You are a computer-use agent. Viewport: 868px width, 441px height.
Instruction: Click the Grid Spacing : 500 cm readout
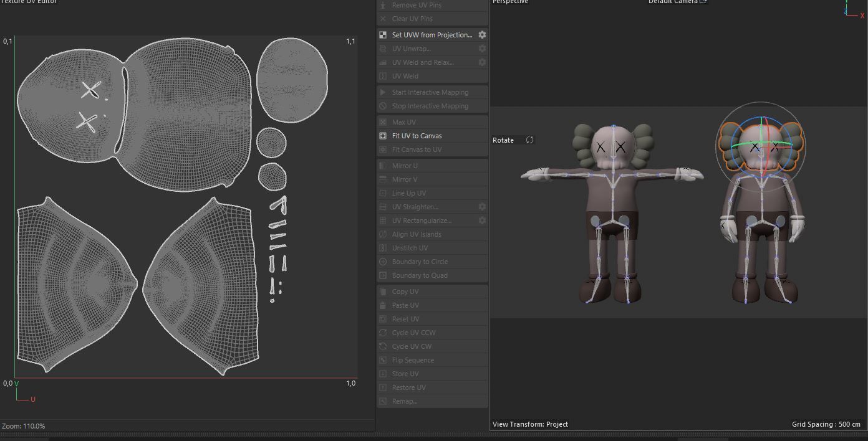click(x=826, y=424)
